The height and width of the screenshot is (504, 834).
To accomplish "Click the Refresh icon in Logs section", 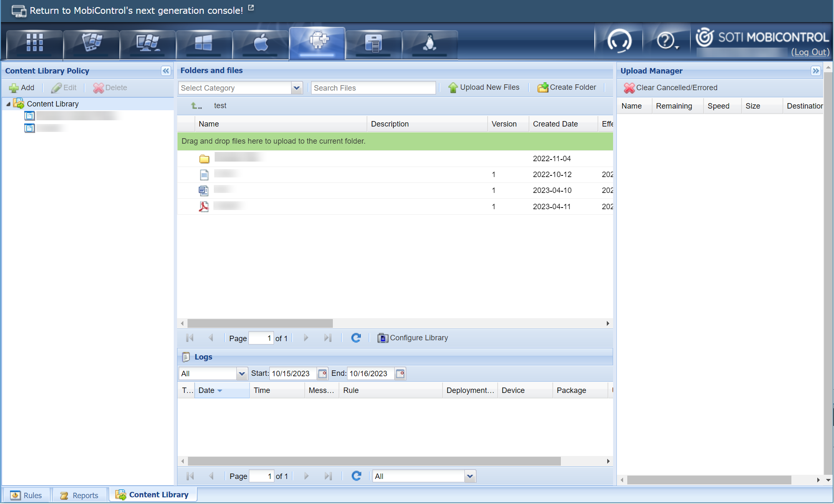I will pos(356,476).
